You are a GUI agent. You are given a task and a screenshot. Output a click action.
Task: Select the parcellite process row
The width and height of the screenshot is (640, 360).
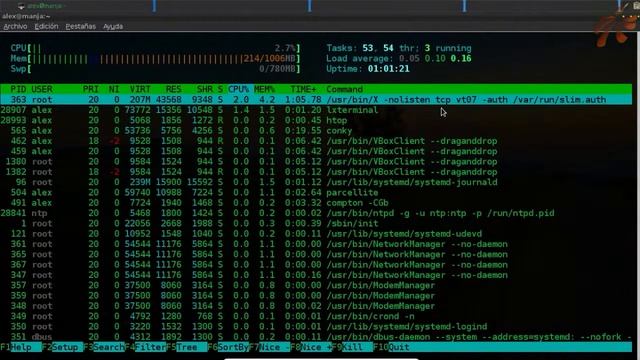pyautogui.click(x=316, y=193)
